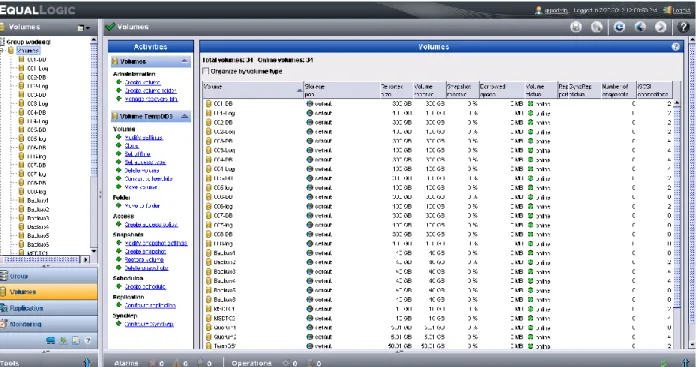Select CC1-Log in the volume tree
697x367 pixels.
pyautogui.click(x=38, y=68)
